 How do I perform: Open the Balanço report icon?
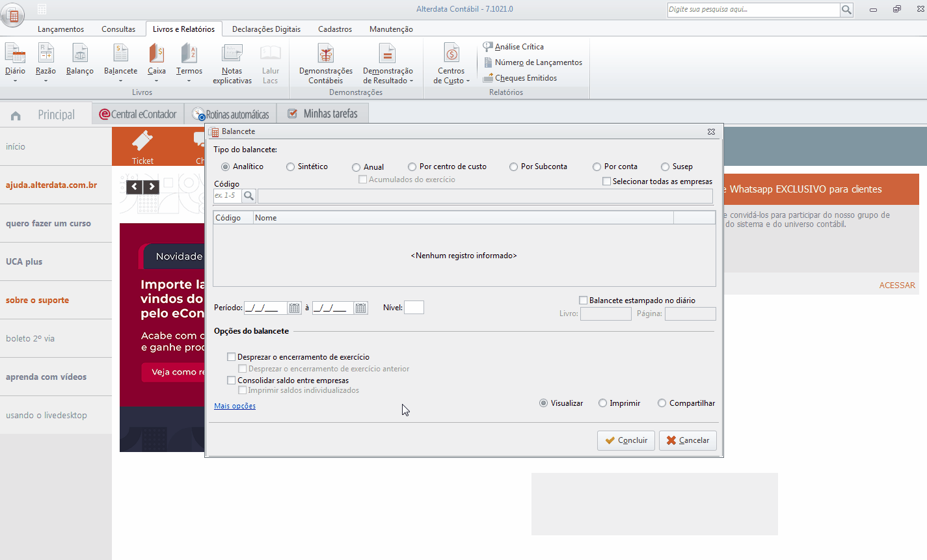coord(79,54)
